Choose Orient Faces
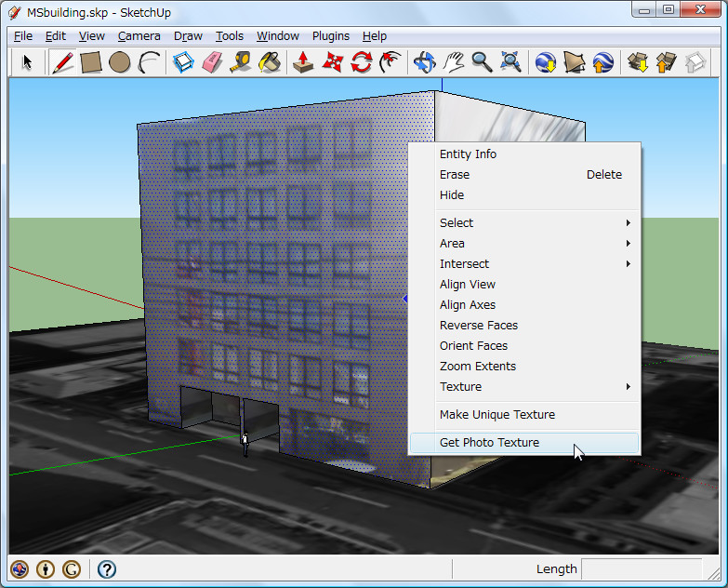 point(523,345)
